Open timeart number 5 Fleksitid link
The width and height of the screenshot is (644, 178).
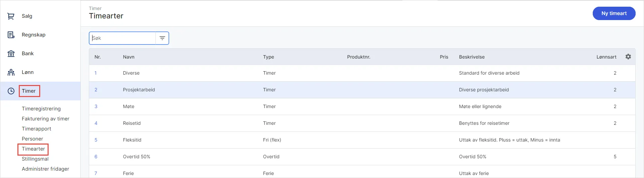pyautogui.click(x=96, y=140)
